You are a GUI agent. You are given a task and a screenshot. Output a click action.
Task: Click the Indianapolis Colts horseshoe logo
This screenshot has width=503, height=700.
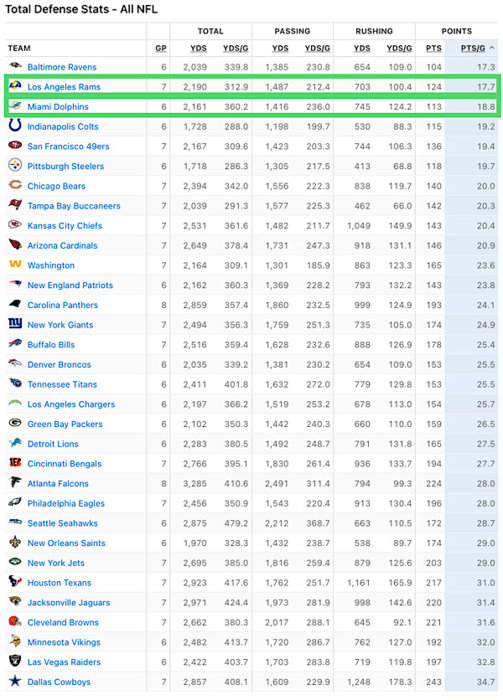[x=15, y=125]
